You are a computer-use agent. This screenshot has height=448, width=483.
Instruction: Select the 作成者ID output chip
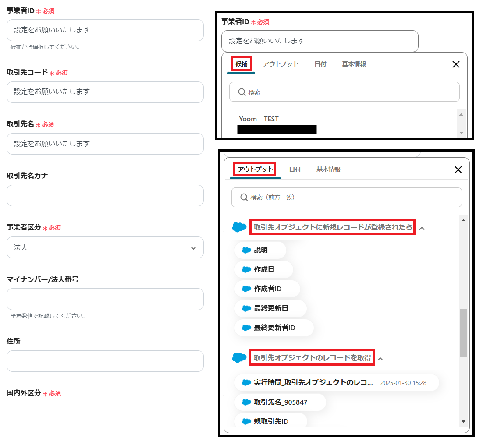click(267, 289)
